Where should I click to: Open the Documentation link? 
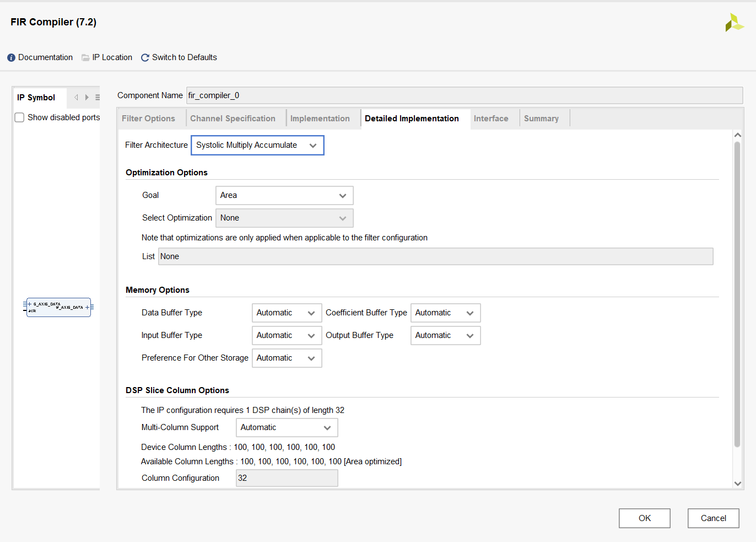point(45,57)
